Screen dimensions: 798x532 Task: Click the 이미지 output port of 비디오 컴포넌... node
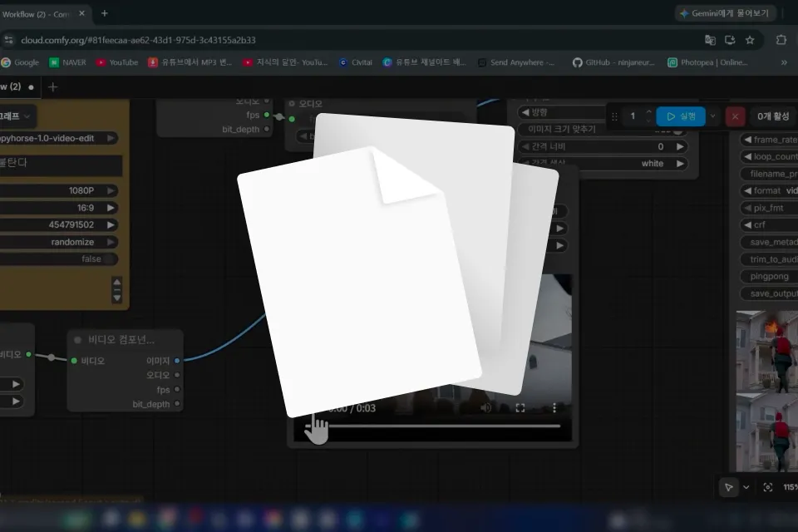(176, 361)
